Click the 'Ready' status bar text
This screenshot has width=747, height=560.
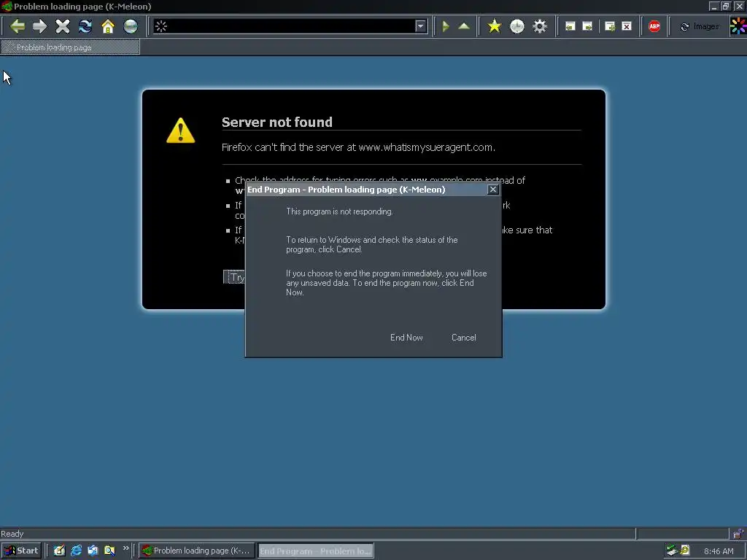pyautogui.click(x=12, y=534)
